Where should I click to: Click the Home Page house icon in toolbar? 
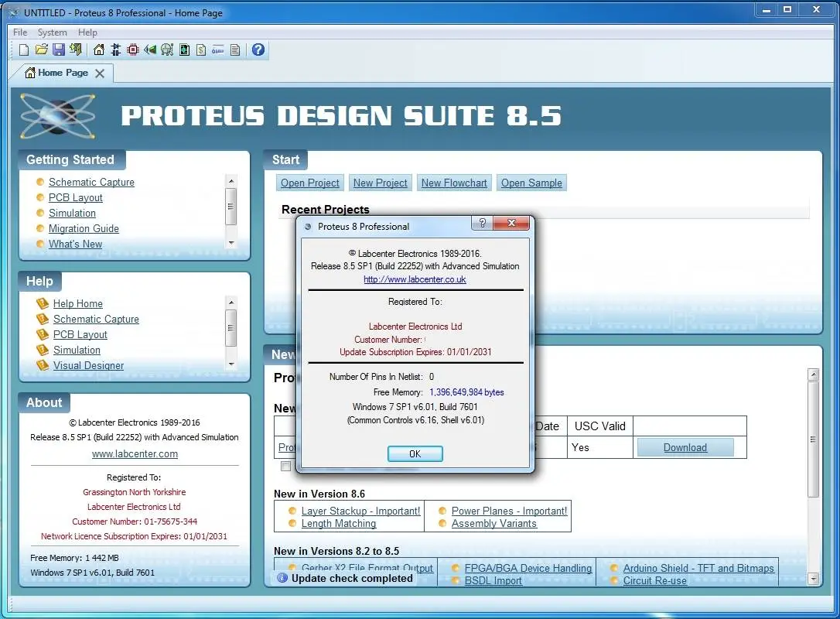point(98,50)
